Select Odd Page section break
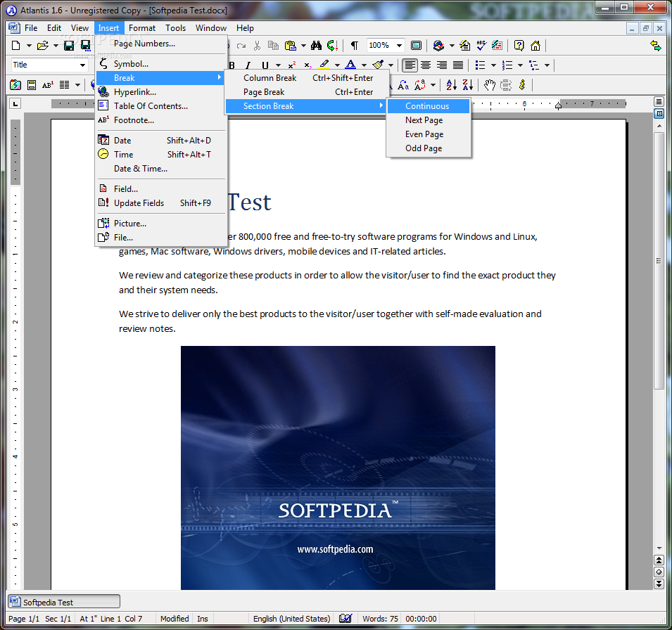This screenshot has width=672, height=630. (x=429, y=148)
